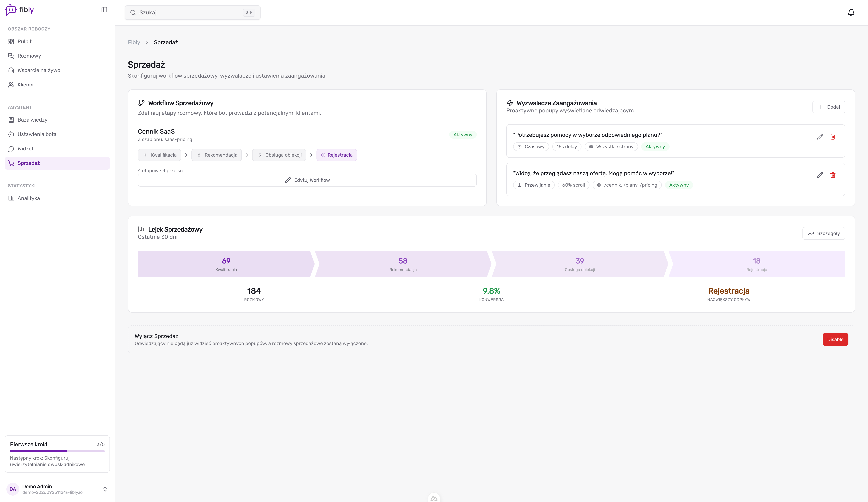Image resolution: width=868 pixels, height=502 pixels.
Task: Open the notifications bell
Action: 851,13
